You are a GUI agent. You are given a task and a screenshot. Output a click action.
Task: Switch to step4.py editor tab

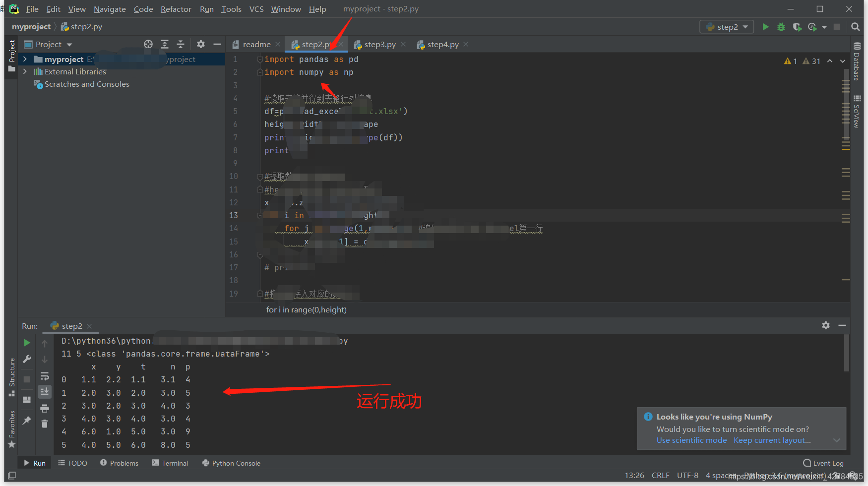pos(443,44)
